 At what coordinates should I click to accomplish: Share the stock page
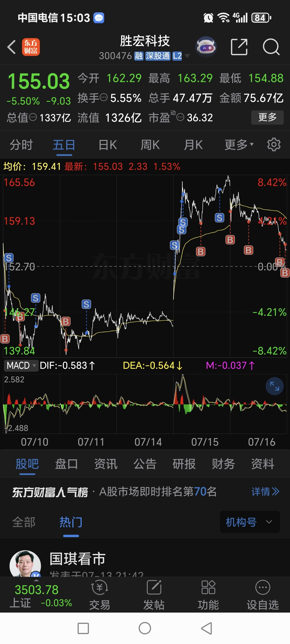click(239, 47)
